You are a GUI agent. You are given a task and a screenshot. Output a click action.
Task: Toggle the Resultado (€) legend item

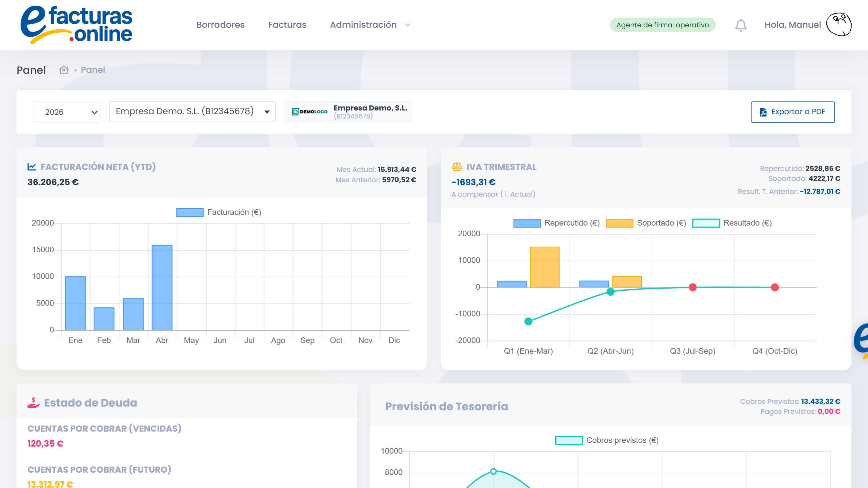732,223
